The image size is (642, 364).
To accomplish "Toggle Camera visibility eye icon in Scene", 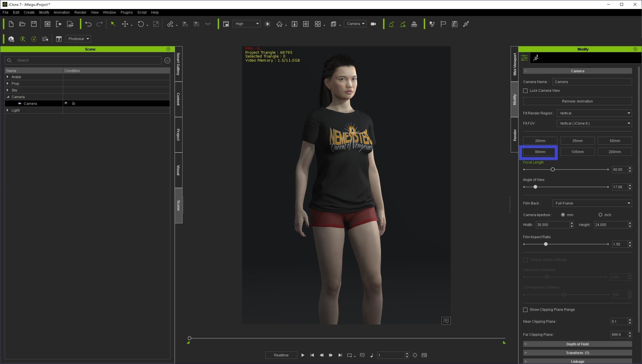I will pos(66,103).
